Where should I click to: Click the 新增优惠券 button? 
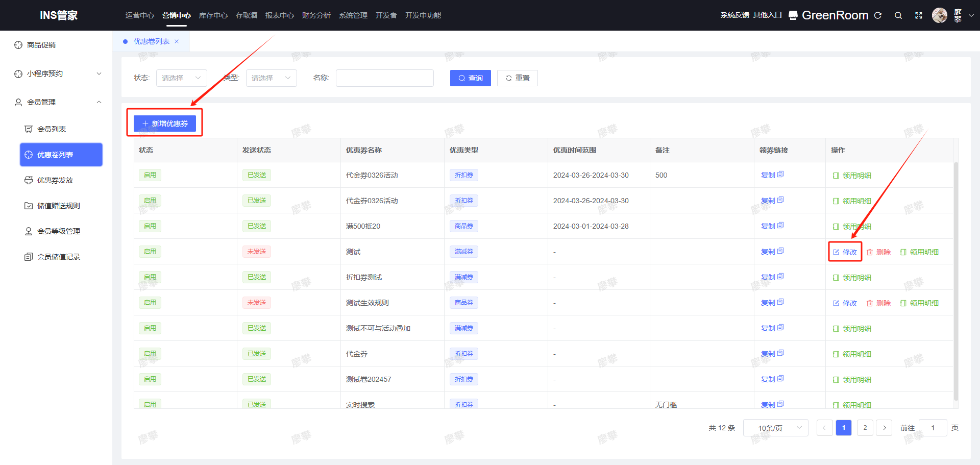click(165, 124)
